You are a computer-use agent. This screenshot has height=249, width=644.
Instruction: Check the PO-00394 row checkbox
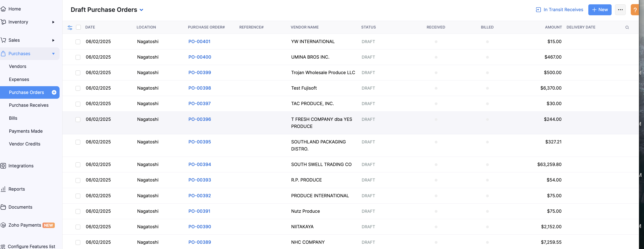click(78, 165)
